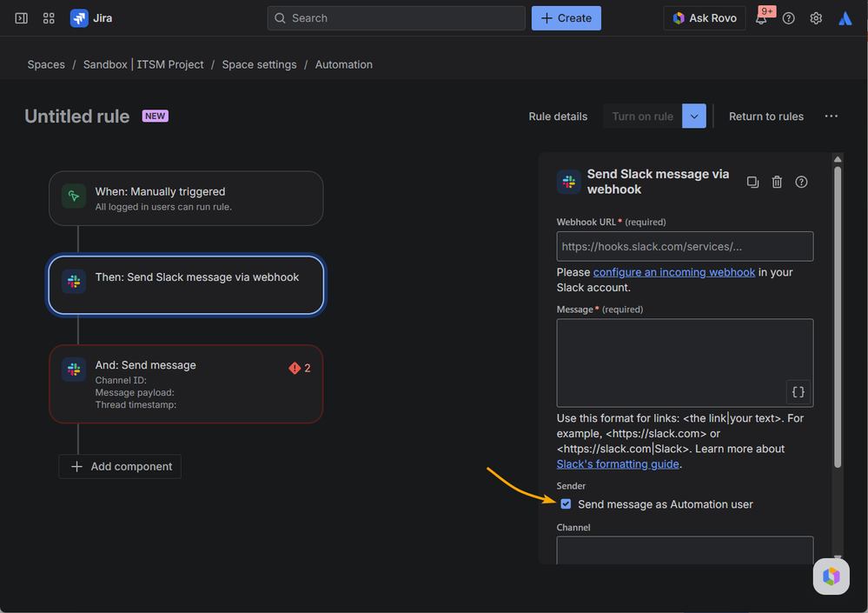This screenshot has width=868, height=613.
Task: Select the And: Send message step
Action: point(186,383)
